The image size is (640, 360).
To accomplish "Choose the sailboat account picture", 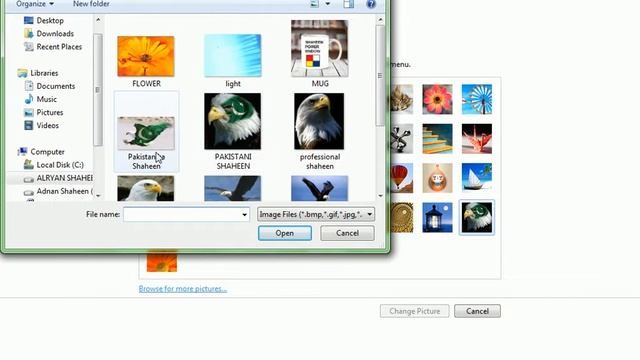I will pyautogui.click(x=477, y=178).
